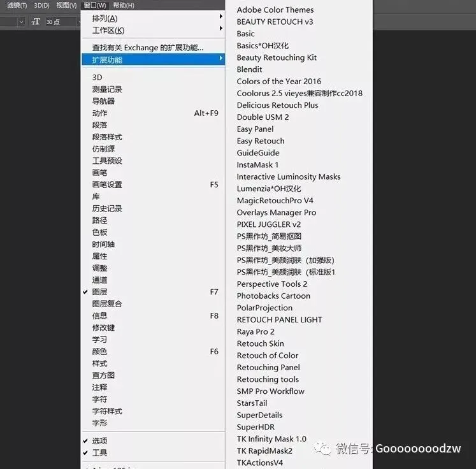
Task: Open Interactive Luminosity Masks extension
Action: [289, 177]
